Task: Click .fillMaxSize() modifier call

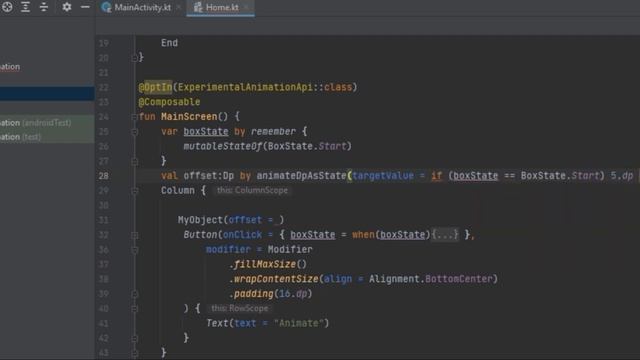Action: coord(268,264)
